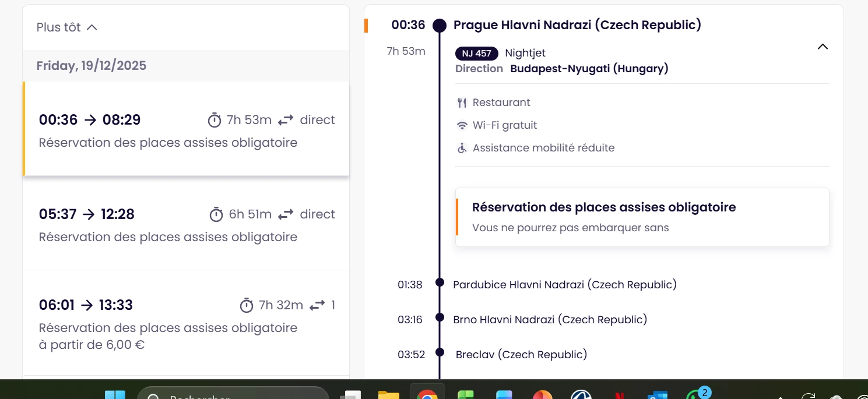Select the 05:37 → 12:28 journey
868x399 pixels.
[x=186, y=224]
